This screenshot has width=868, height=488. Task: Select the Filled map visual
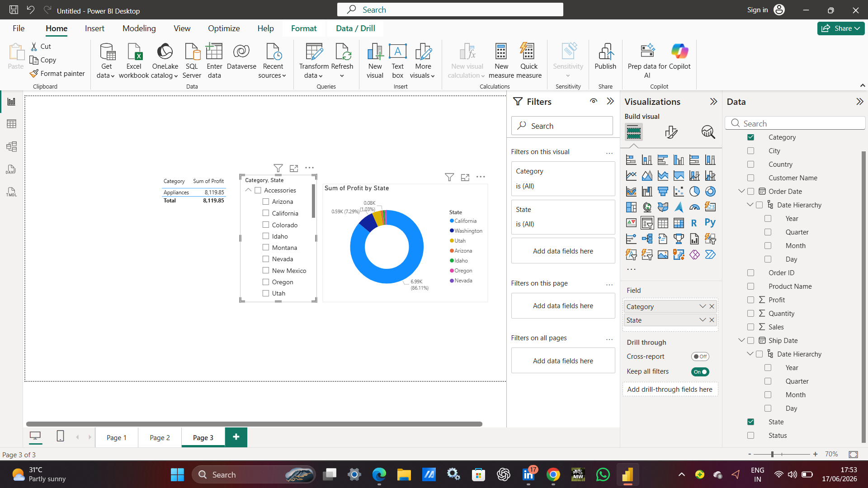663,207
